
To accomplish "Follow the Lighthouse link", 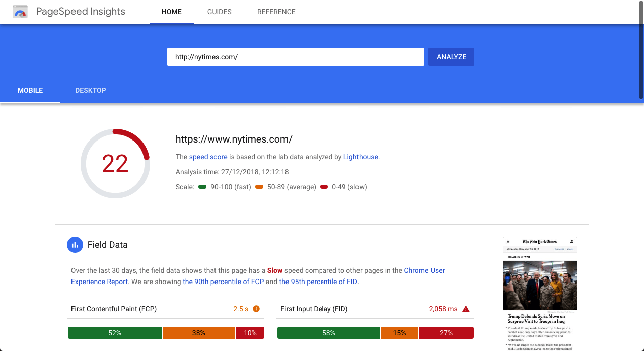I will click(361, 157).
